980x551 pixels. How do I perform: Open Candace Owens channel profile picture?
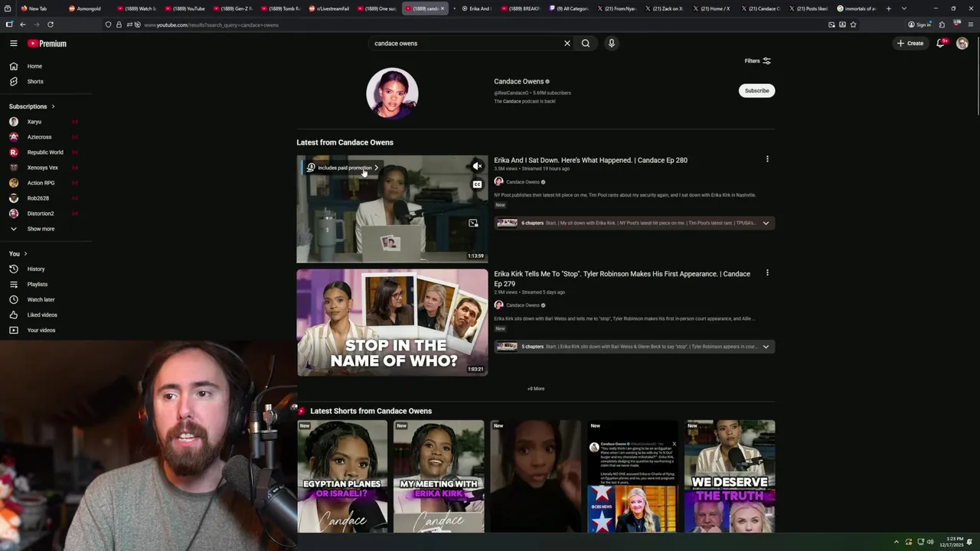[392, 93]
